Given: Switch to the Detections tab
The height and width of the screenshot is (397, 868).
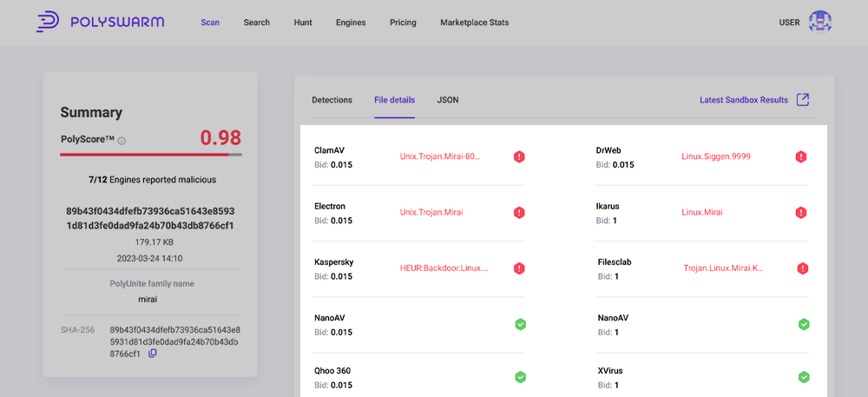Looking at the screenshot, I should (332, 100).
